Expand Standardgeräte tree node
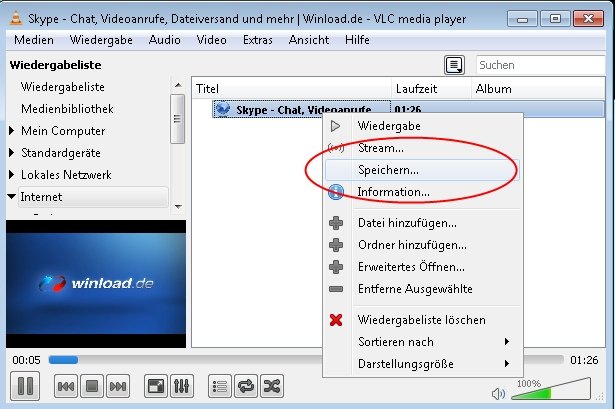This screenshot has width=615, height=409. pos(12,152)
